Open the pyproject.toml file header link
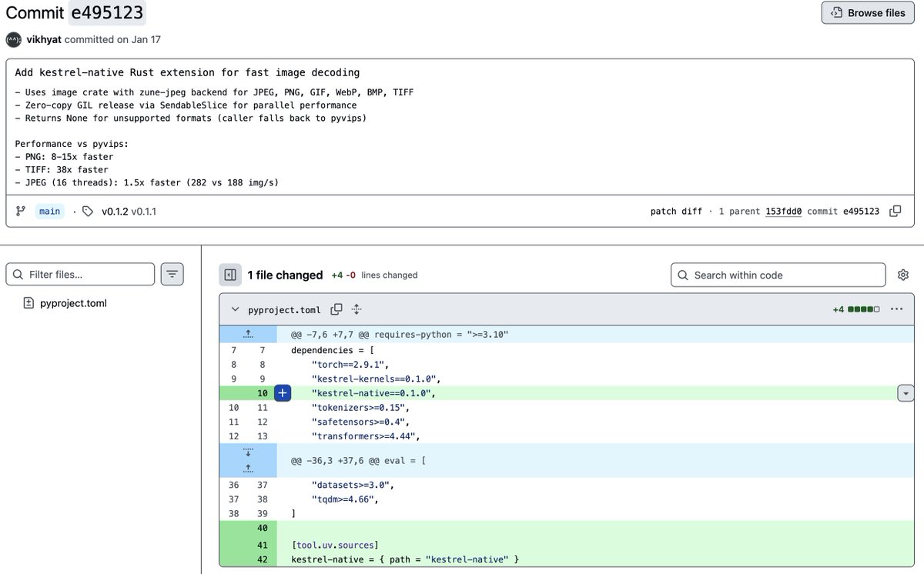 285,309
